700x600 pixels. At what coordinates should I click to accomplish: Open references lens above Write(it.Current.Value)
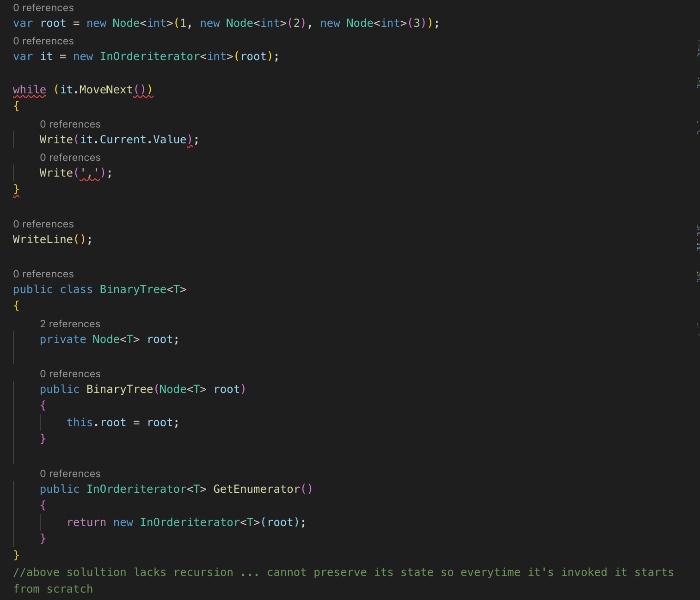[x=70, y=124]
